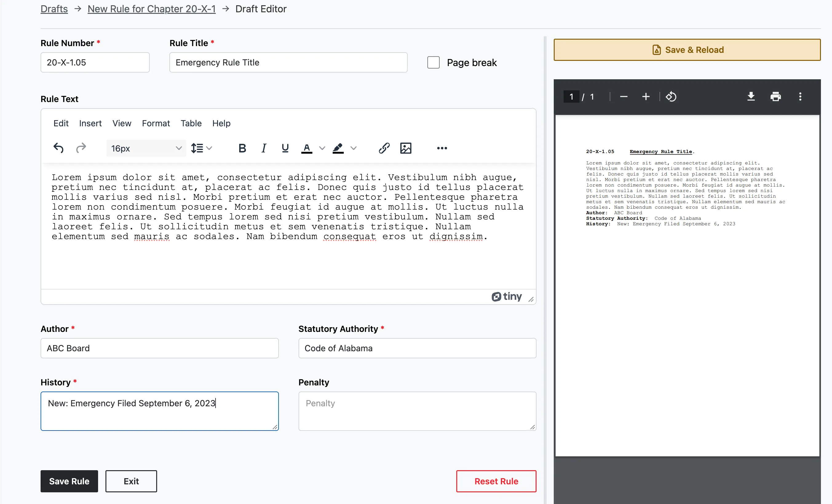832x504 pixels.
Task: Click the Penalty text area
Action: [417, 411]
